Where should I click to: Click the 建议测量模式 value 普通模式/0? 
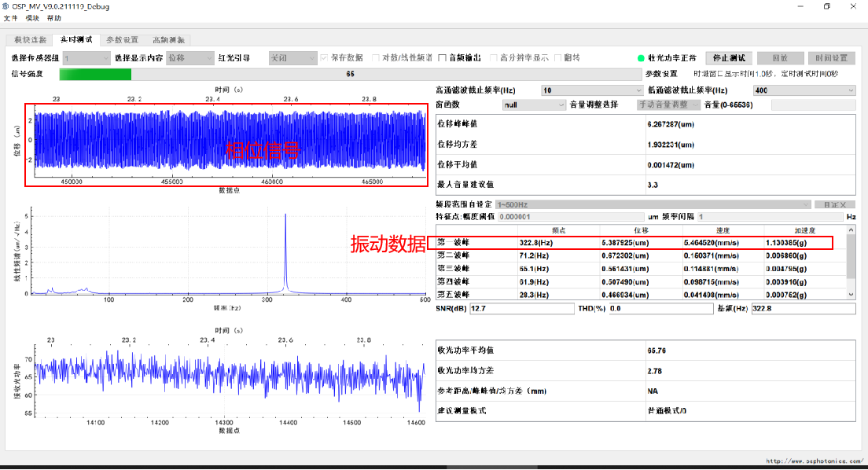(667, 411)
